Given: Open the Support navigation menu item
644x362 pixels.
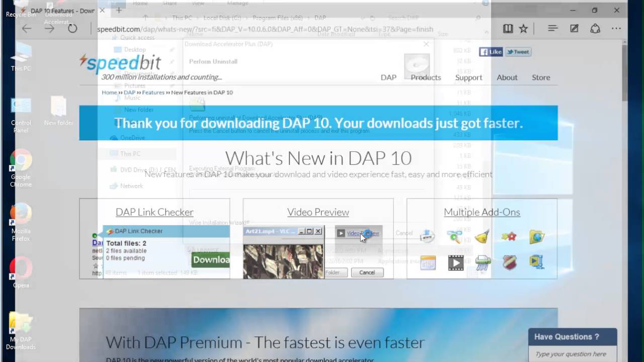Looking at the screenshot, I should [x=469, y=77].
